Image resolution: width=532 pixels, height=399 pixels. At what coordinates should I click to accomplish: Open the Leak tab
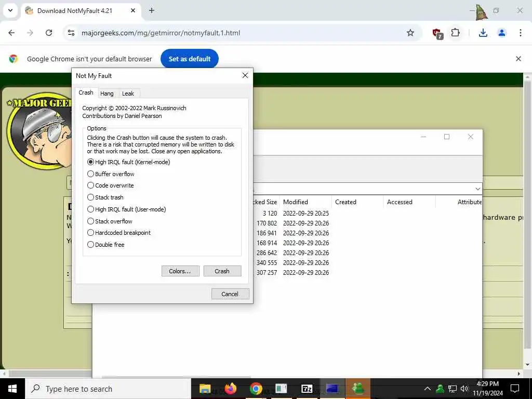[x=128, y=94]
